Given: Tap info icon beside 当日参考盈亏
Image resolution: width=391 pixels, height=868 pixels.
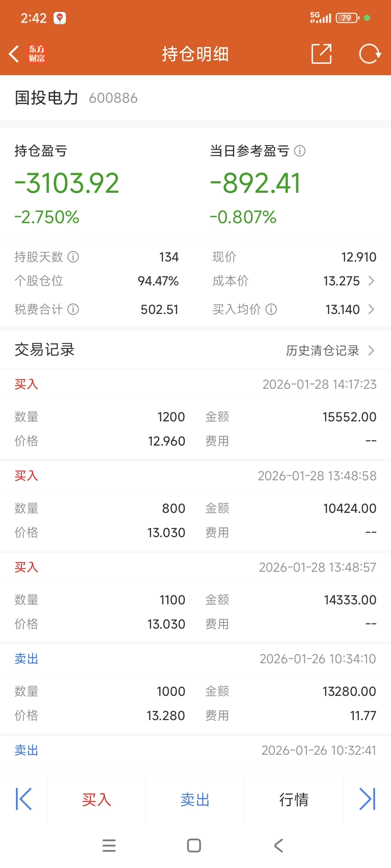Looking at the screenshot, I should tap(300, 151).
